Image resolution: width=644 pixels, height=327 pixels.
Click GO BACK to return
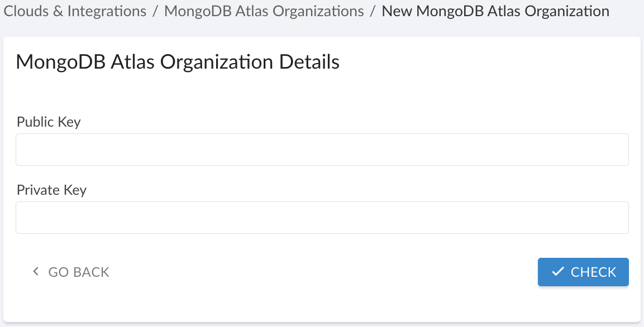(x=79, y=272)
